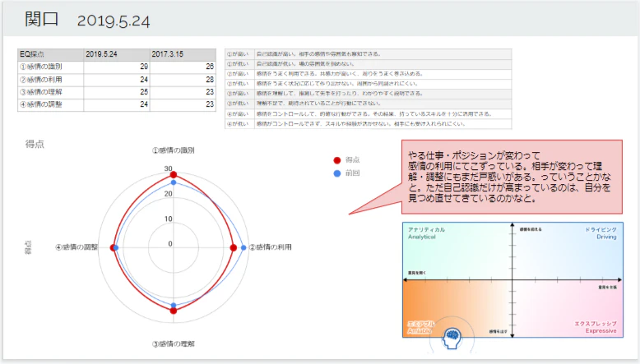Click the value 23 in the ③感情の理解 row
640x364 pixels.
(210, 92)
